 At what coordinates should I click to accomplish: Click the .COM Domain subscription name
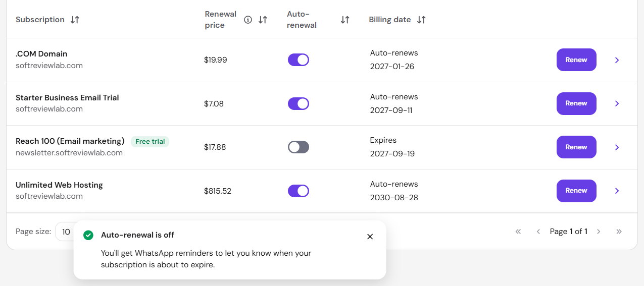coord(41,54)
